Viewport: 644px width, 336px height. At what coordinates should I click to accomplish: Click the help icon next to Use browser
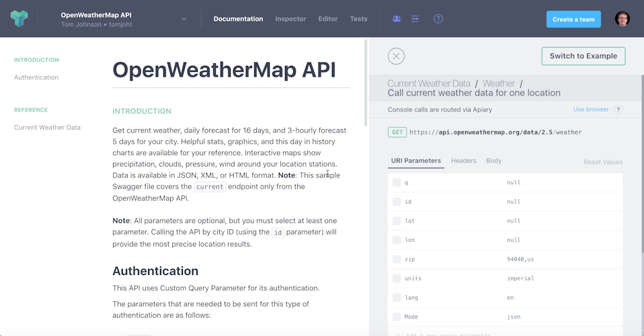click(x=618, y=110)
